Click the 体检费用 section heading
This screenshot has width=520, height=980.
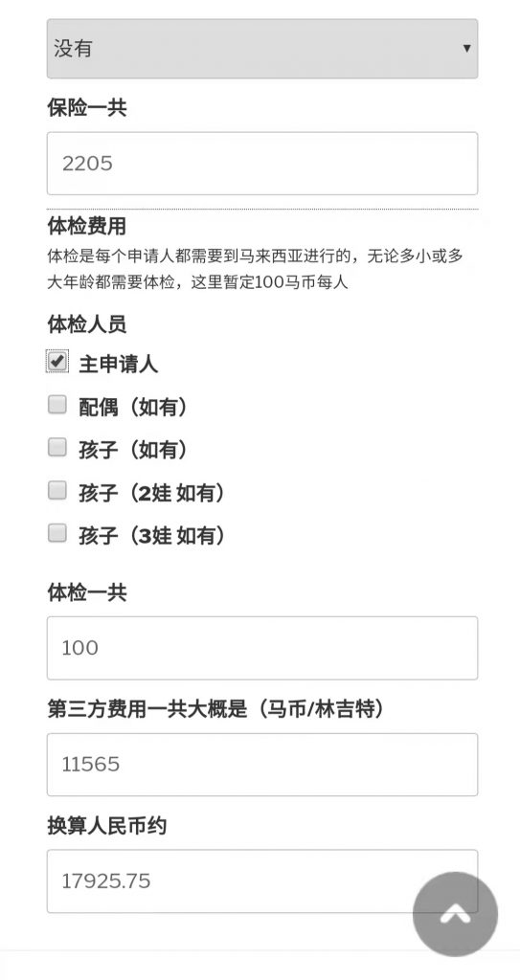87,226
